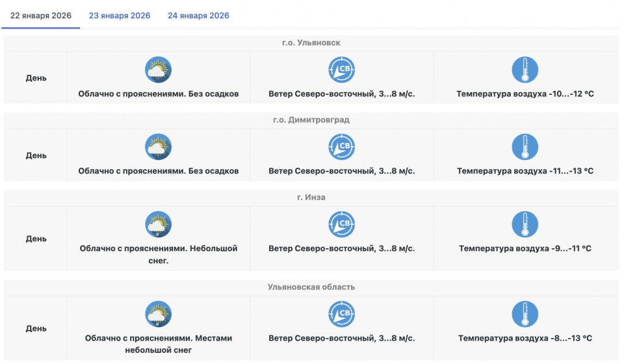Click the wind compass icon for Димитровград
The height and width of the screenshot is (364, 624).
341,147
